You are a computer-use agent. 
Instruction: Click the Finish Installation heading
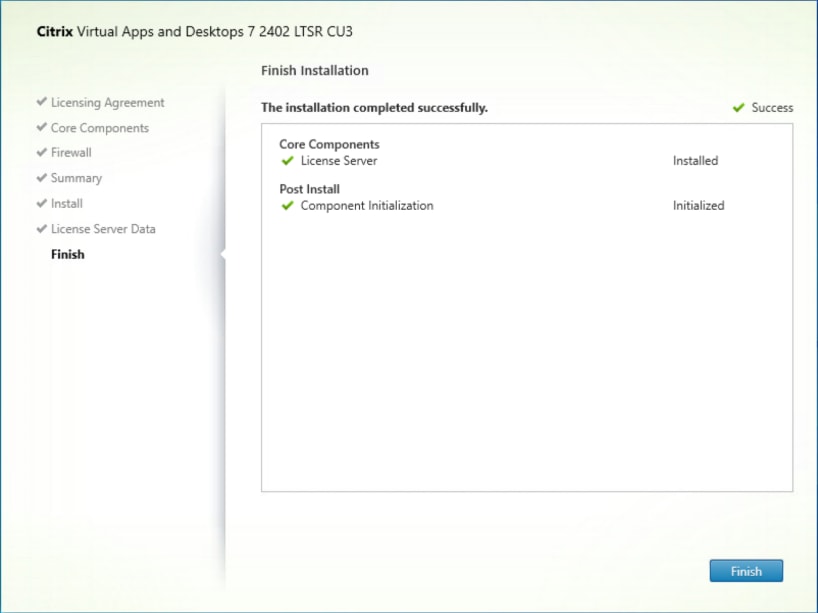point(315,70)
